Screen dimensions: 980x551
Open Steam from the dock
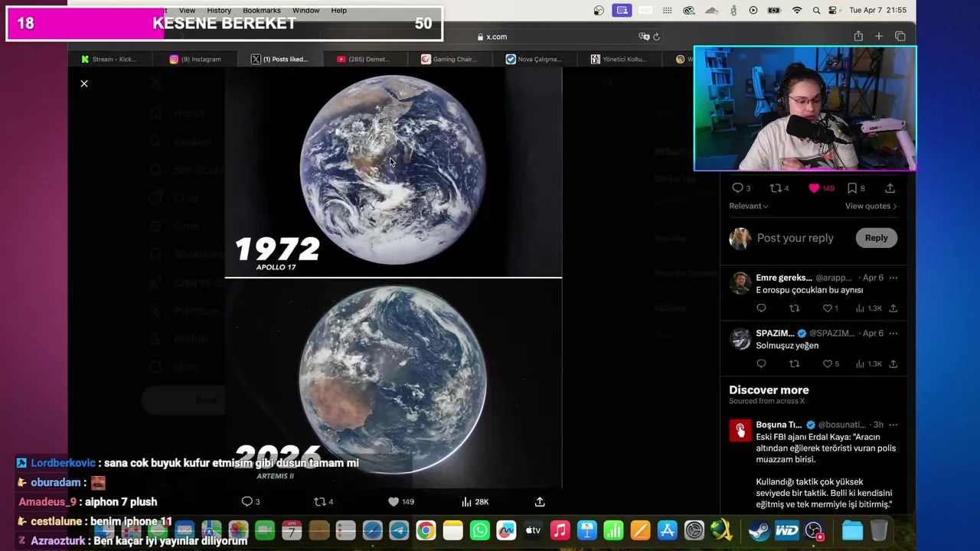point(759,530)
